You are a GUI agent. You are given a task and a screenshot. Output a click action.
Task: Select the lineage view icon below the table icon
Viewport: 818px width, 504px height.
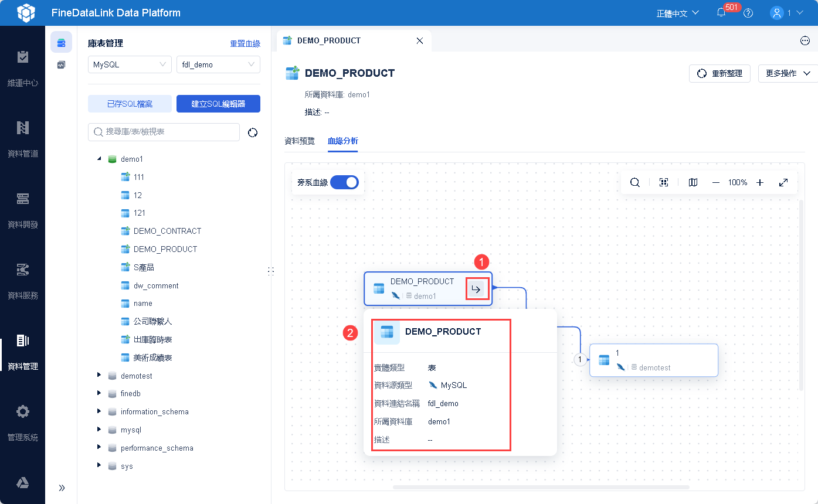pyautogui.click(x=61, y=65)
